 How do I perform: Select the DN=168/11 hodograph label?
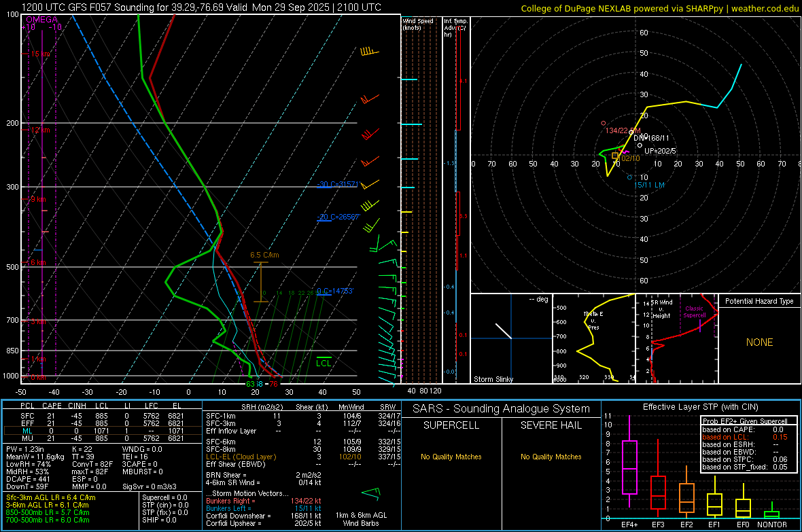[x=651, y=138]
